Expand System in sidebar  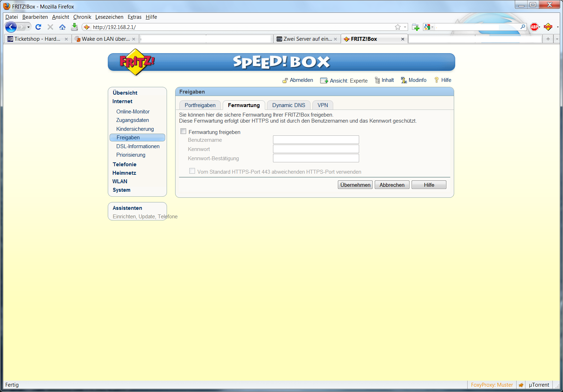[122, 190]
